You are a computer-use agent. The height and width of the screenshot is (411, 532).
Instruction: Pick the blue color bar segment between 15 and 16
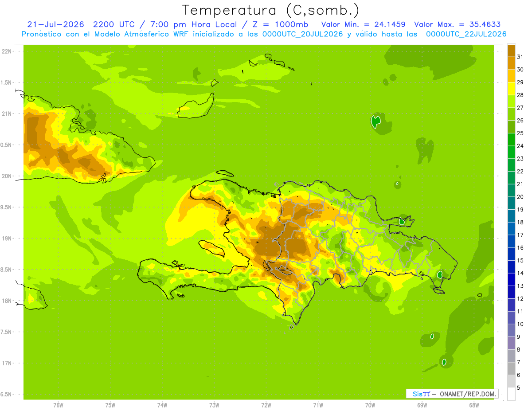[511, 254]
